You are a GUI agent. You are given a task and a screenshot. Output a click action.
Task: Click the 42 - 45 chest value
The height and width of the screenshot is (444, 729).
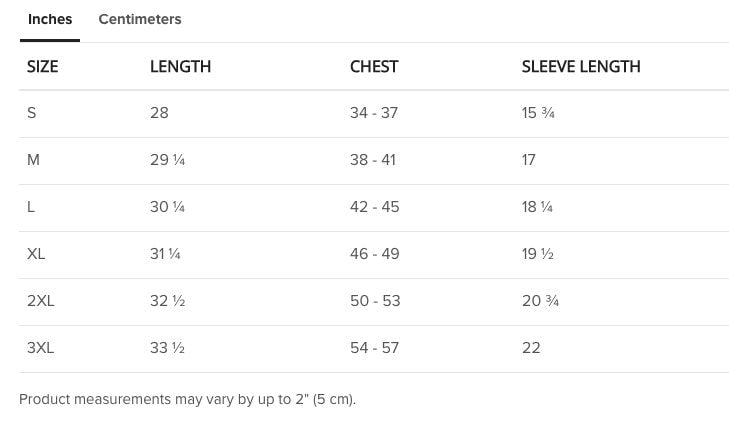click(x=374, y=207)
